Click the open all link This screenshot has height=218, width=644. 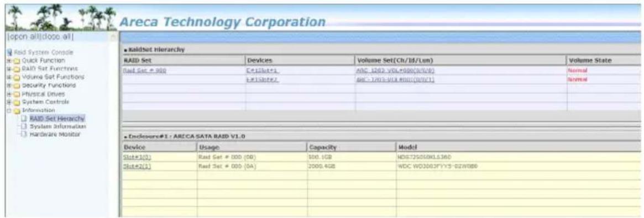(23, 37)
